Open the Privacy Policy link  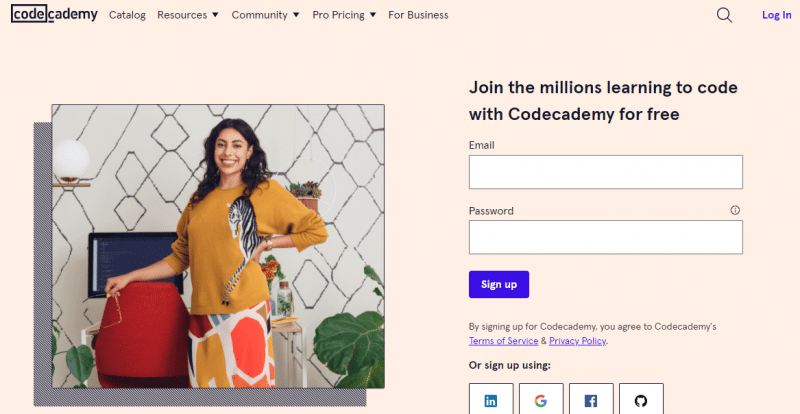(577, 341)
